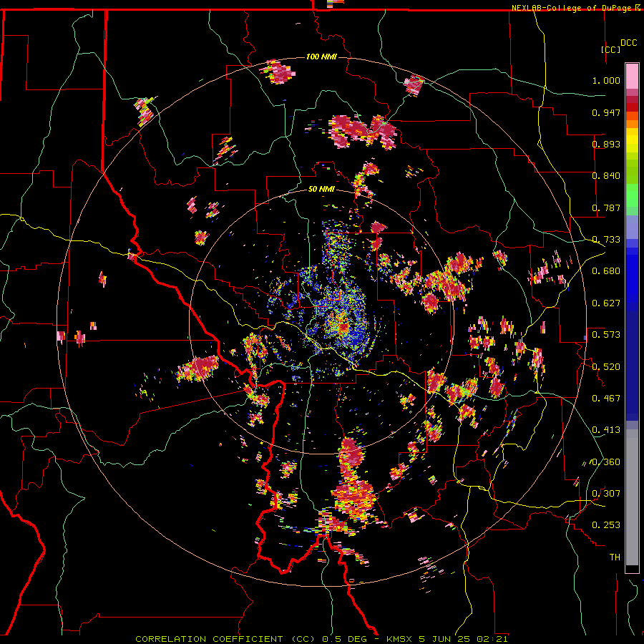Select the 0.467 scale value

click(x=606, y=399)
